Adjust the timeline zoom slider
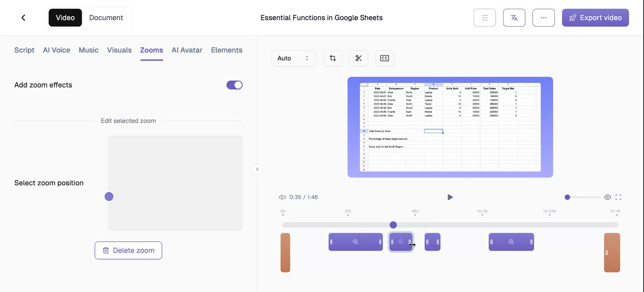The image size is (644, 292). (x=583, y=197)
